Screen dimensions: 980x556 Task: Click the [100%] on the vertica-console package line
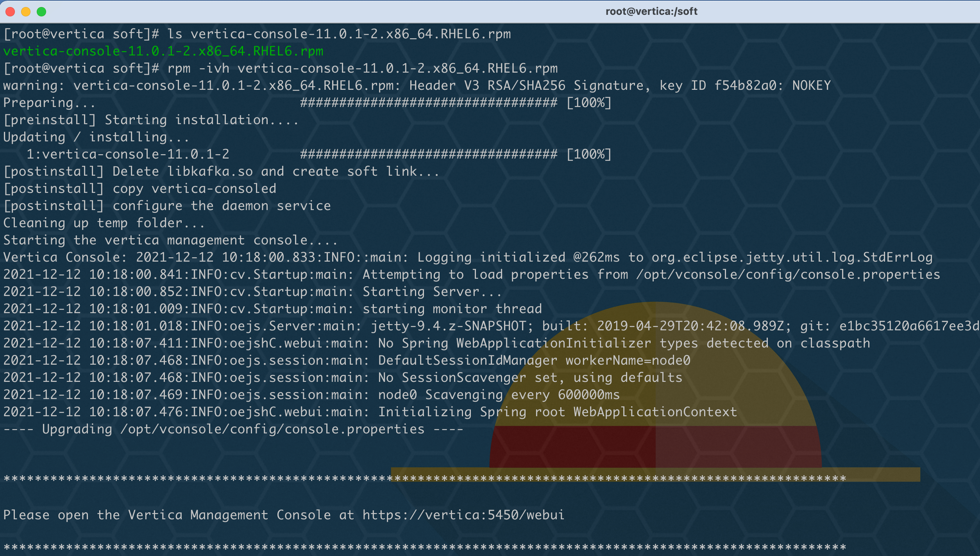[589, 154]
